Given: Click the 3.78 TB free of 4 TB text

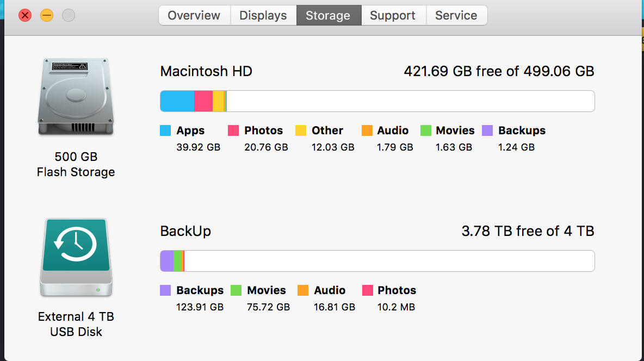Looking at the screenshot, I should 528,231.
